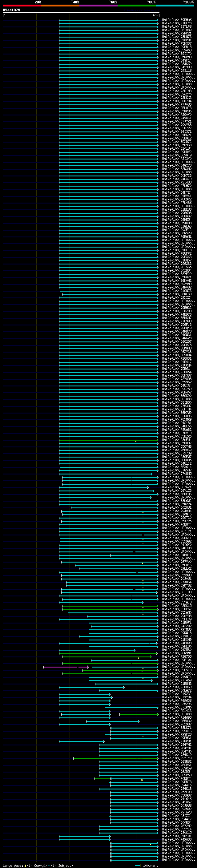Click UniRef100_Q41646 label

click(x=177, y=799)
